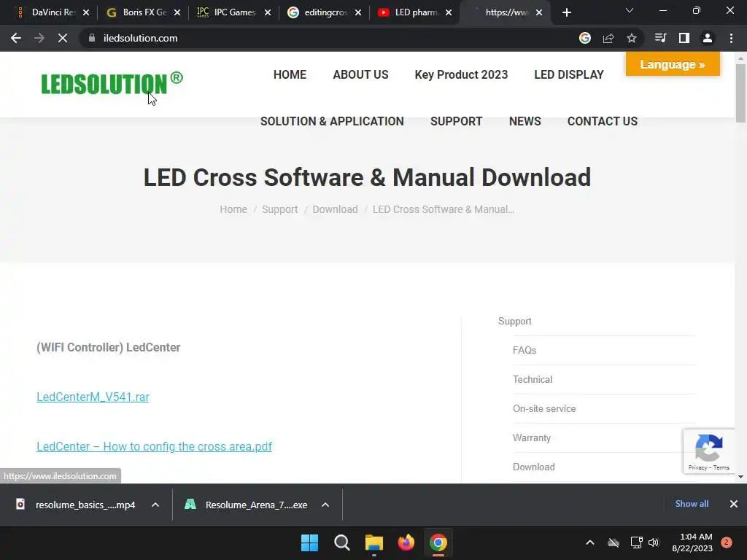Show hidden system tray icons
This screenshot has width=747, height=560.
[x=589, y=542]
